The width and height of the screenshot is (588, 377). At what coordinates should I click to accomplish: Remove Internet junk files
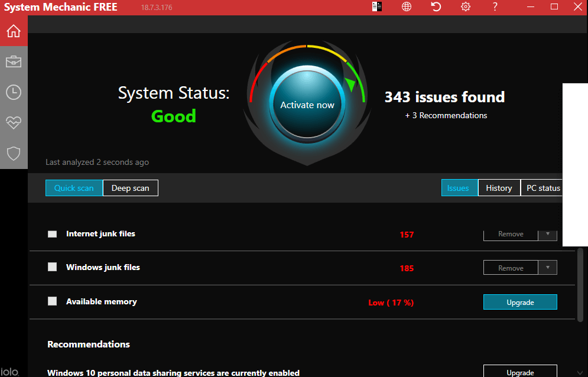511,235
